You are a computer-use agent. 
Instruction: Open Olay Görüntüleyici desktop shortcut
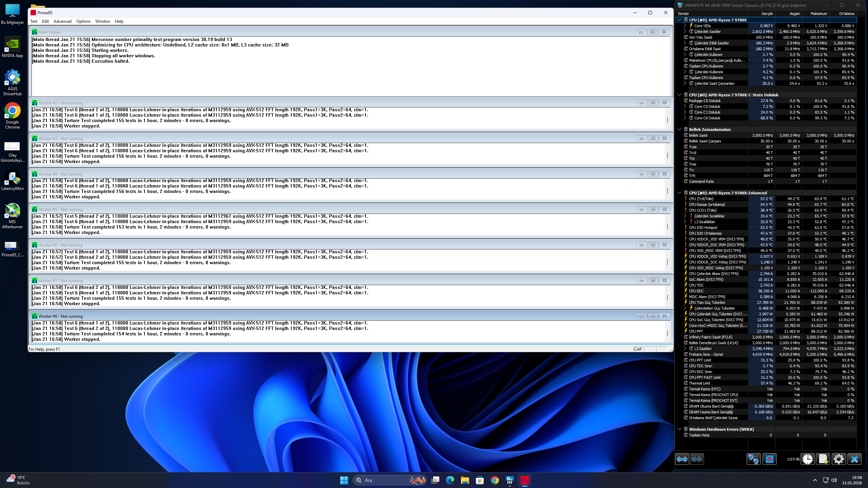tap(13, 152)
